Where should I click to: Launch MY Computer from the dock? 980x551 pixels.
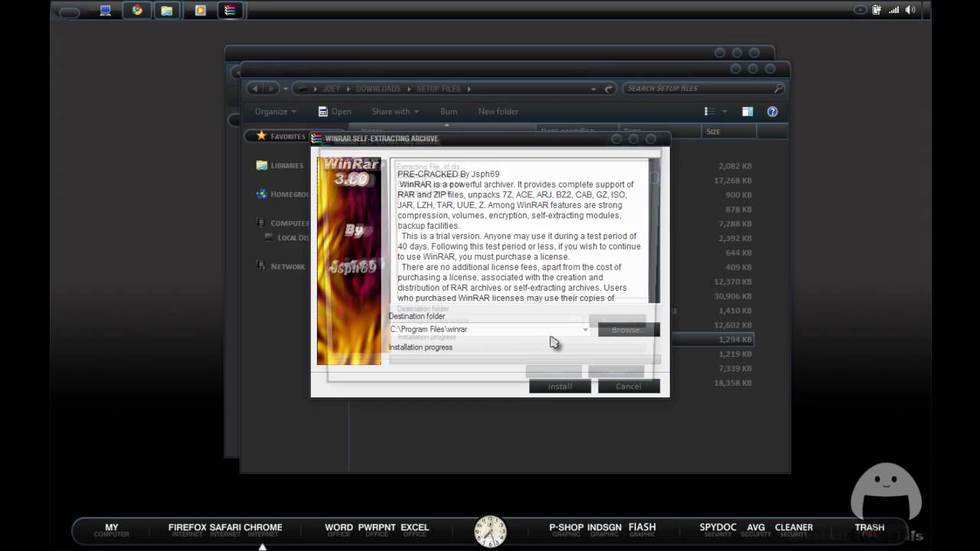(112, 530)
